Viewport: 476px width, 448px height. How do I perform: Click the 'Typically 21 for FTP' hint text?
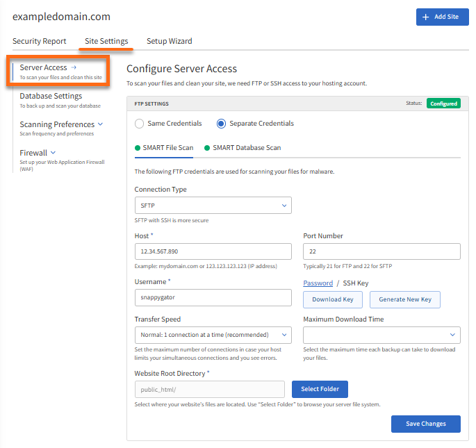point(347,266)
